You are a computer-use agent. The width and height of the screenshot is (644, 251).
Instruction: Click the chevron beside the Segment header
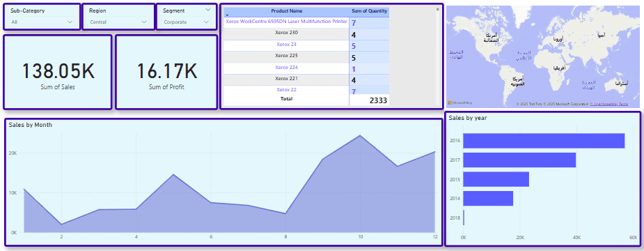[x=208, y=10]
